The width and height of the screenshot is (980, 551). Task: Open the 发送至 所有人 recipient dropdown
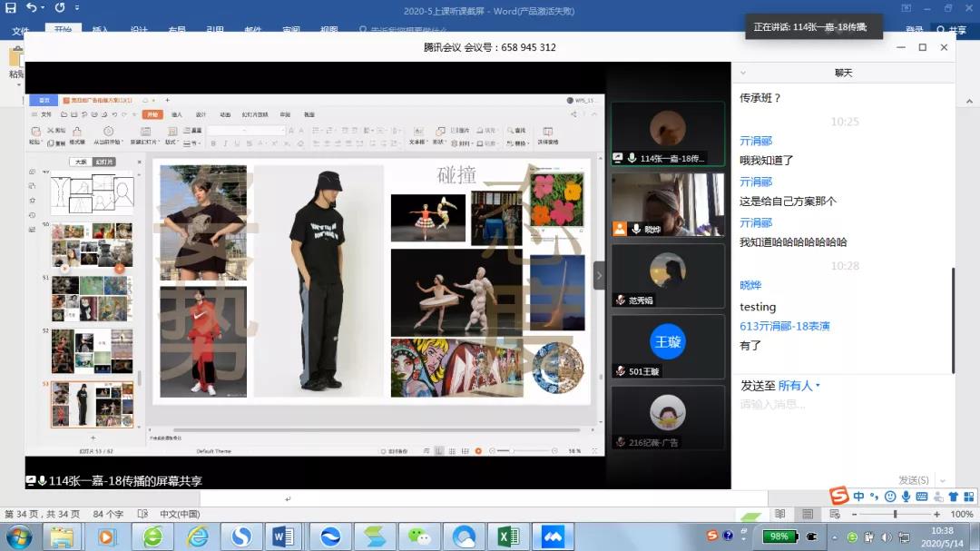tap(799, 386)
